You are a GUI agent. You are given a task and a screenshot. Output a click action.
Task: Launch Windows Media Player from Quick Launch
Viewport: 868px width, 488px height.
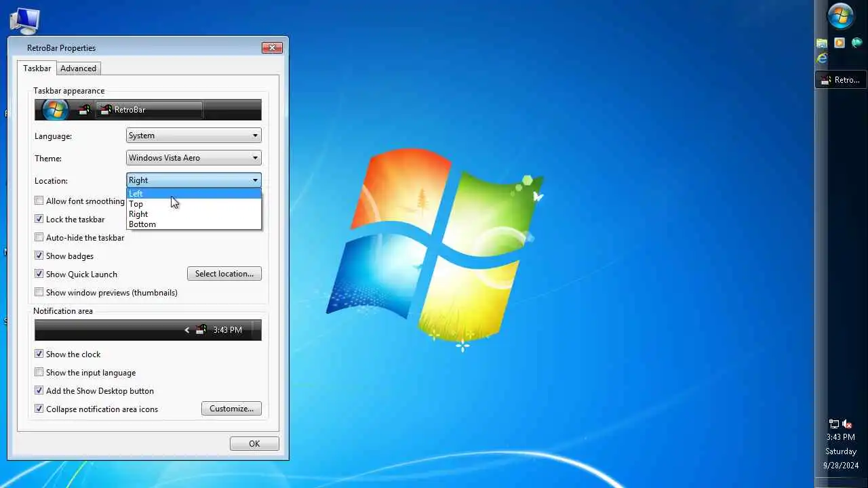coord(840,43)
